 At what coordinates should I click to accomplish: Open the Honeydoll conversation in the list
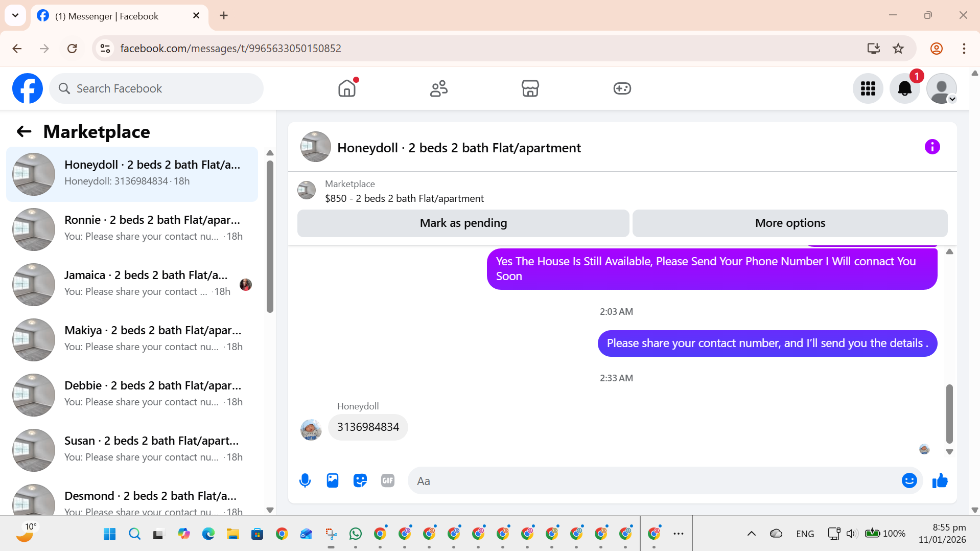pos(132,174)
